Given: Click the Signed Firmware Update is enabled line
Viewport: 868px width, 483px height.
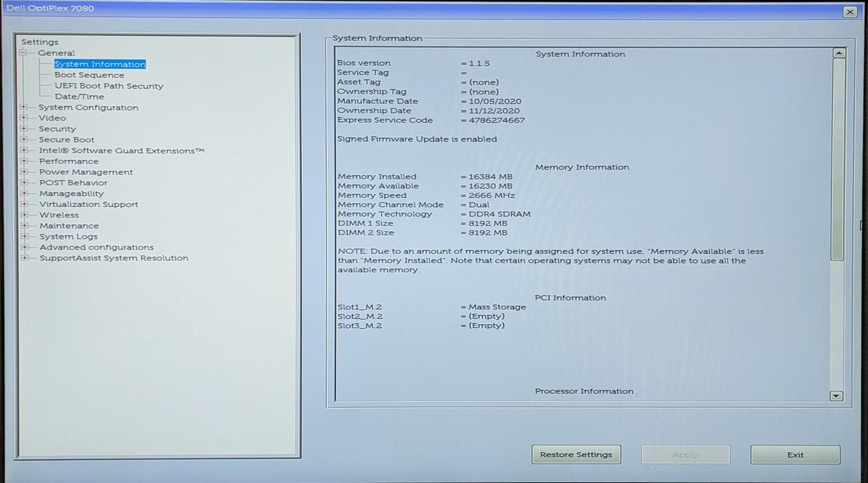Looking at the screenshot, I should pos(417,139).
